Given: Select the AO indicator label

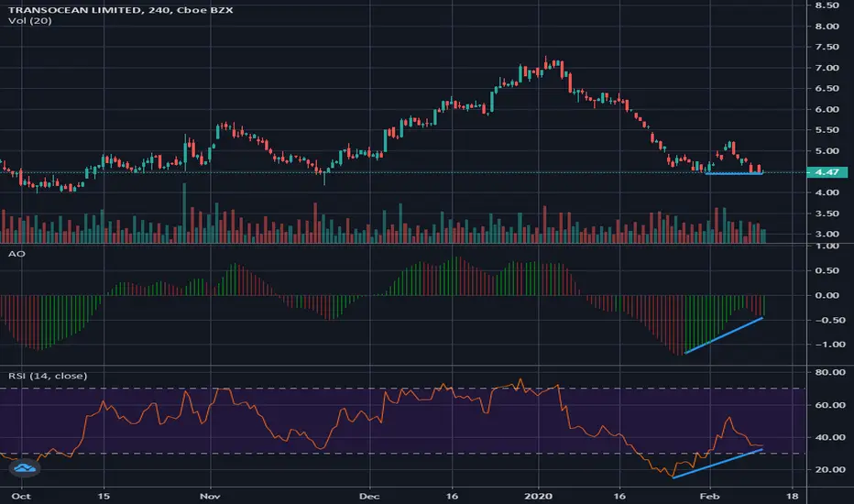Looking at the screenshot, I should pyautogui.click(x=16, y=254).
